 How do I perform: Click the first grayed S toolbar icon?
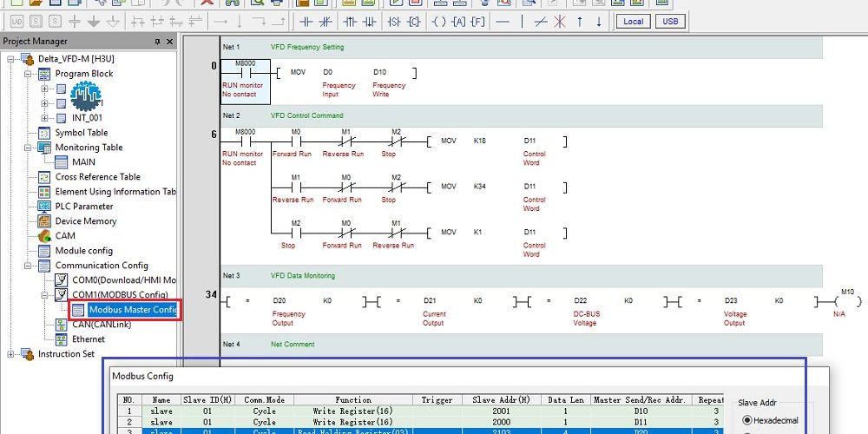tap(36, 22)
